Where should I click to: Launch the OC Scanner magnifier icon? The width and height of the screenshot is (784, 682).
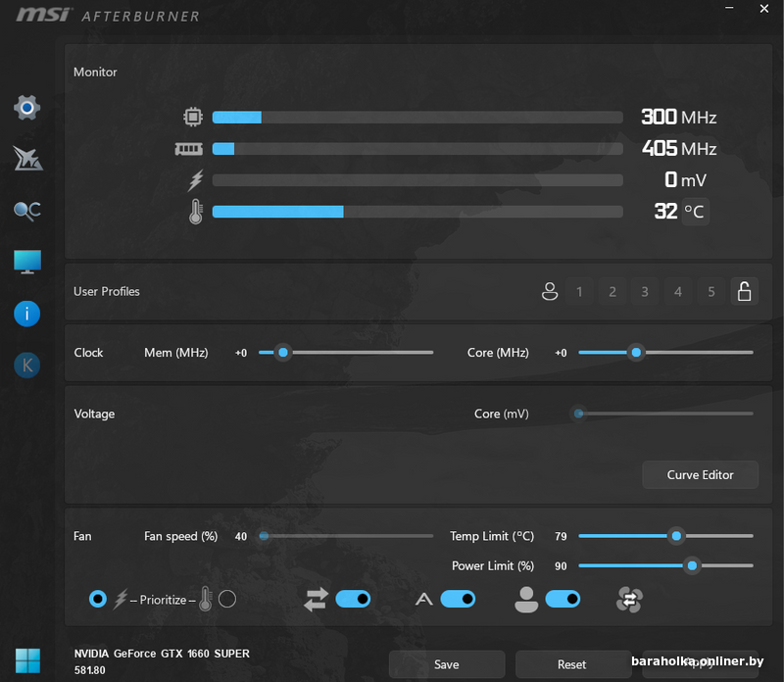click(27, 211)
